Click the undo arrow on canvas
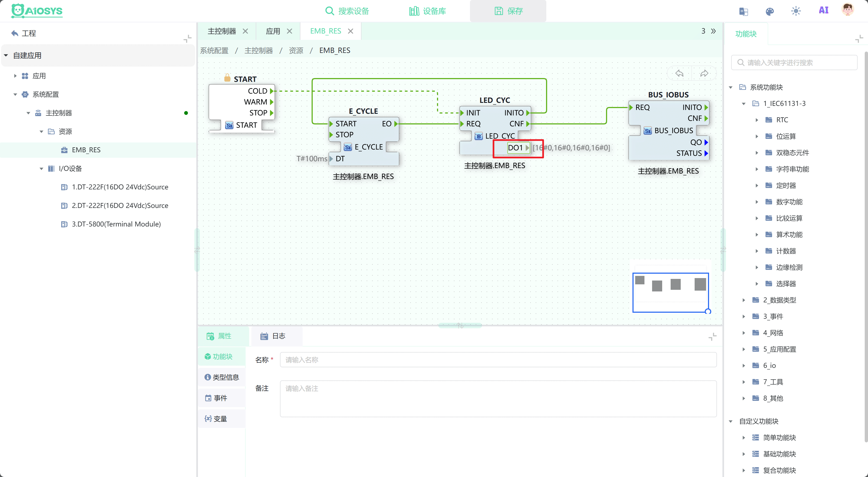 (x=679, y=73)
